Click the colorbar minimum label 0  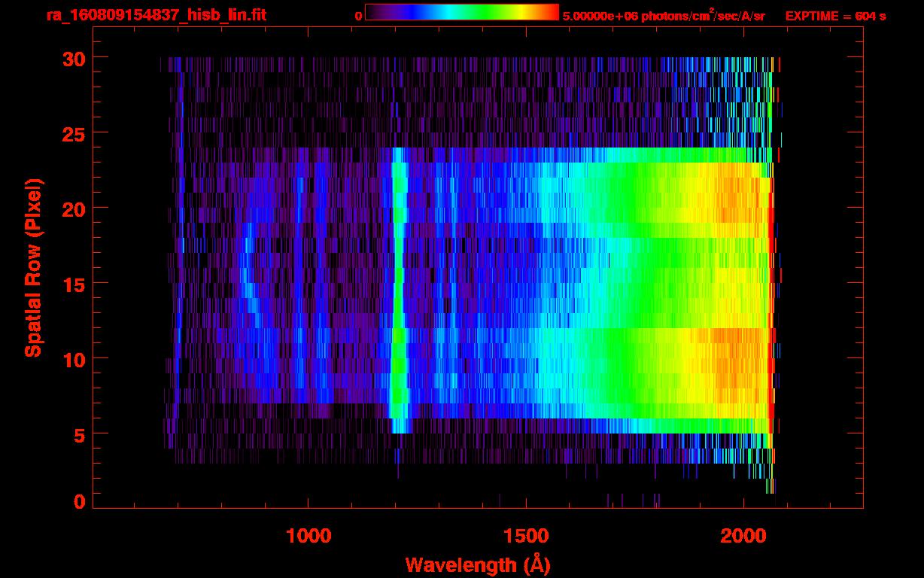tap(358, 16)
